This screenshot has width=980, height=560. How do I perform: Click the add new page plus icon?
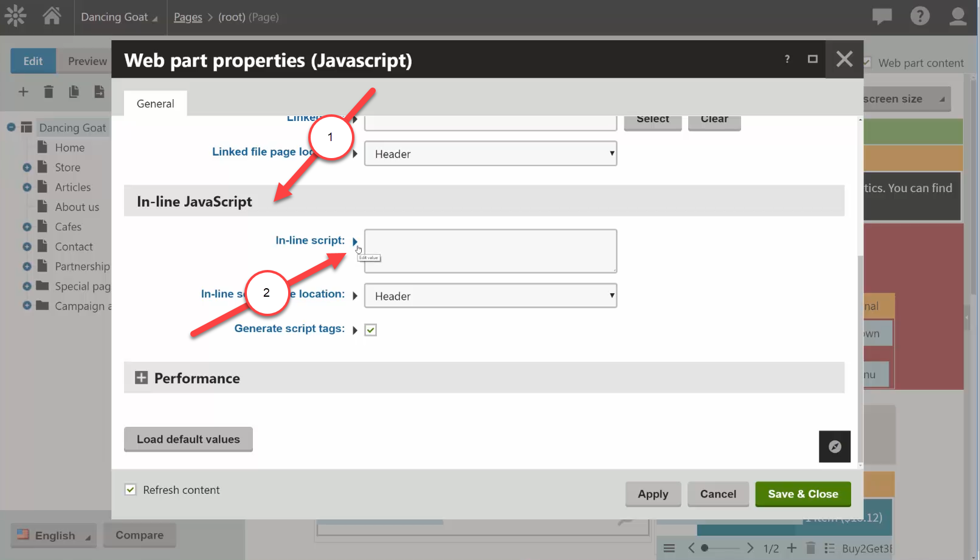tap(23, 92)
